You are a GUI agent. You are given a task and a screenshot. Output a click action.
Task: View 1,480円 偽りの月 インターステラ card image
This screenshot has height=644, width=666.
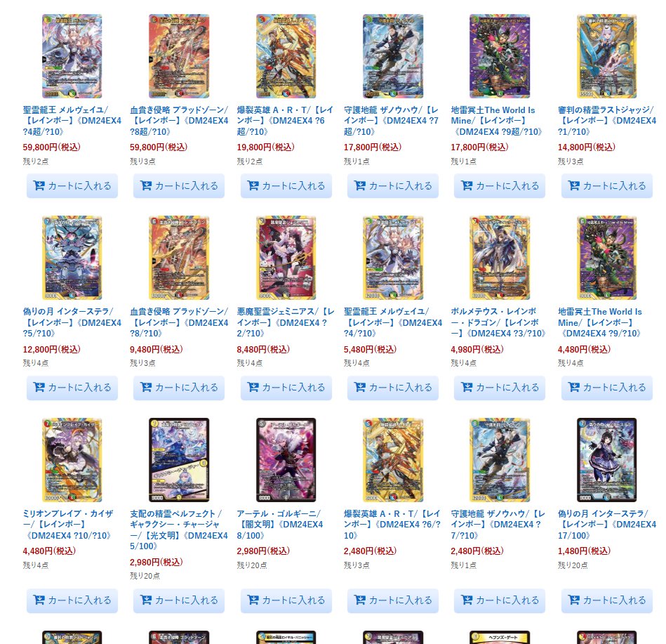click(x=606, y=460)
